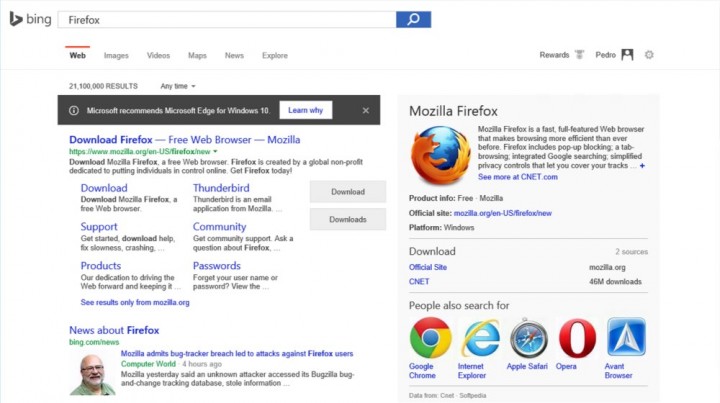The height and width of the screenshot is (403, 720).
Task: Open the Support sitelink
Action: [99, 227]
